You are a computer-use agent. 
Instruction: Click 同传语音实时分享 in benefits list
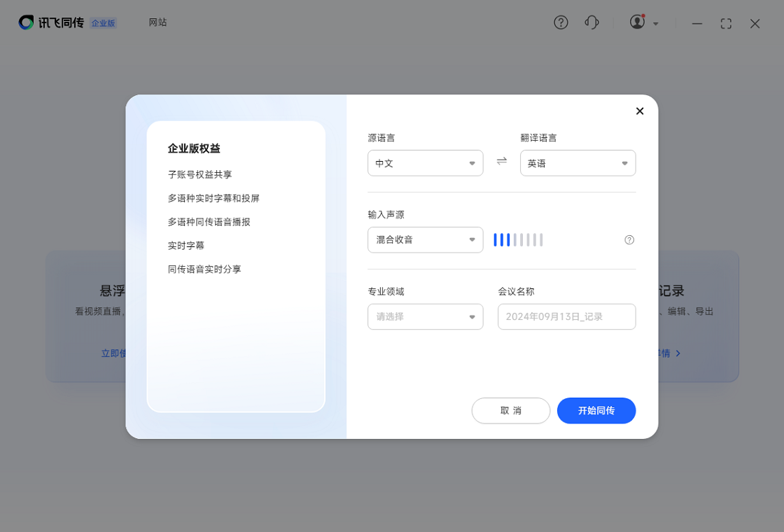point(204,269)
